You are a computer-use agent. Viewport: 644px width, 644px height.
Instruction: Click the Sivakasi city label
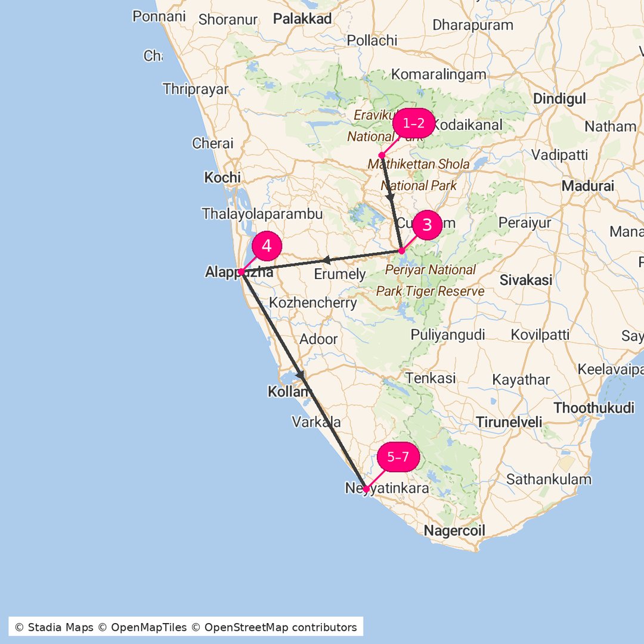pyautogui.click(x=526, y=280)
